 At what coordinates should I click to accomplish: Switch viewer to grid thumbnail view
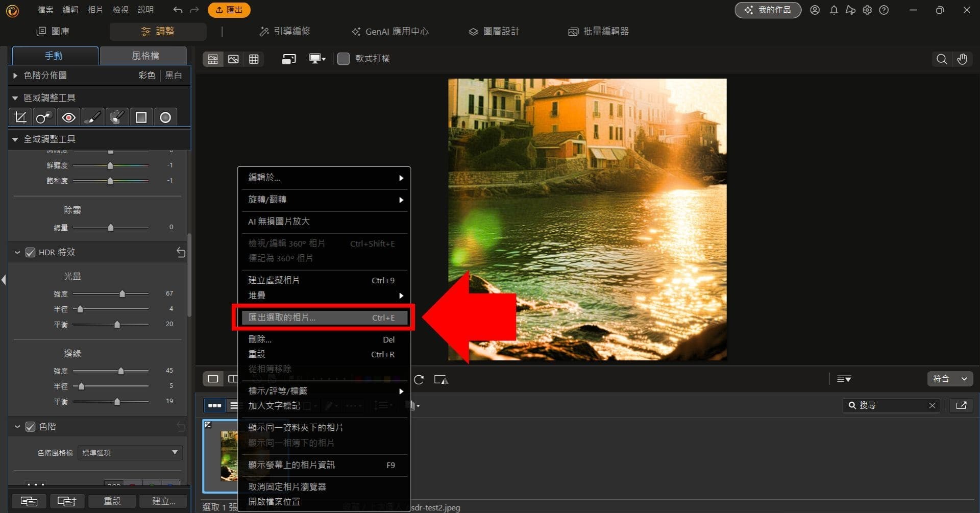[254, 59]
